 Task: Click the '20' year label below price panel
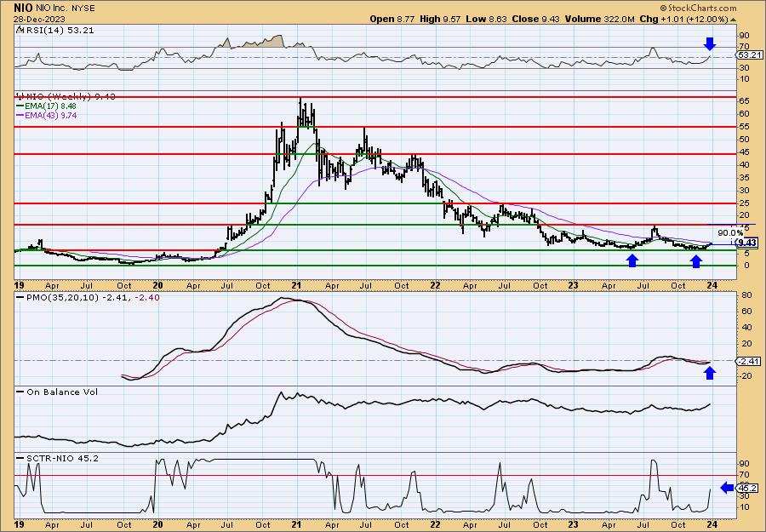157,285
